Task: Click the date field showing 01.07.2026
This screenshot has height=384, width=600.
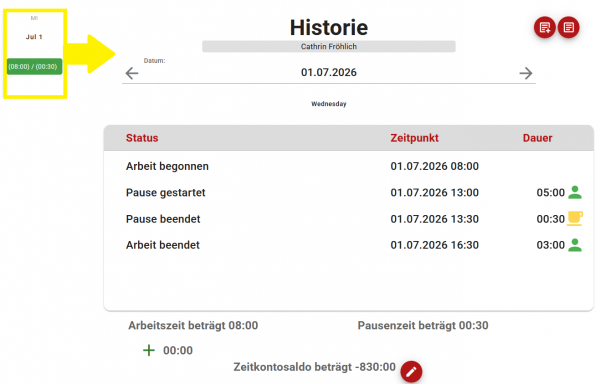Action: tap(329, 72)
